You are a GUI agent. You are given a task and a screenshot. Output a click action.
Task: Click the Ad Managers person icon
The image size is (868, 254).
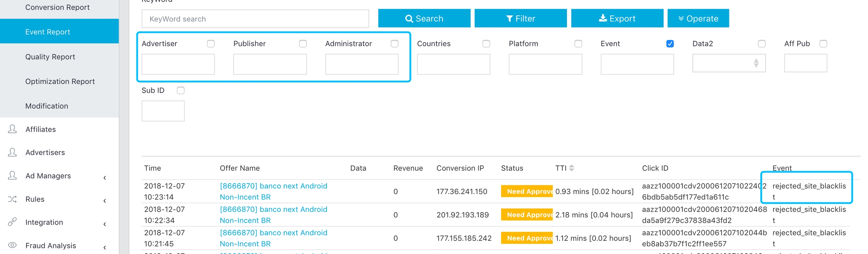pyautogui.click(x=12, y=176)
